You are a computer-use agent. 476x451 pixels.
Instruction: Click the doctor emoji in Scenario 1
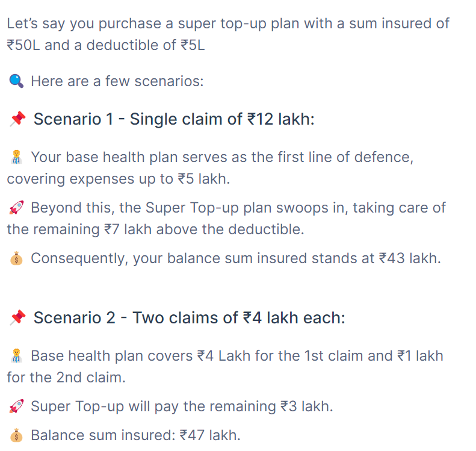[16, 158]
